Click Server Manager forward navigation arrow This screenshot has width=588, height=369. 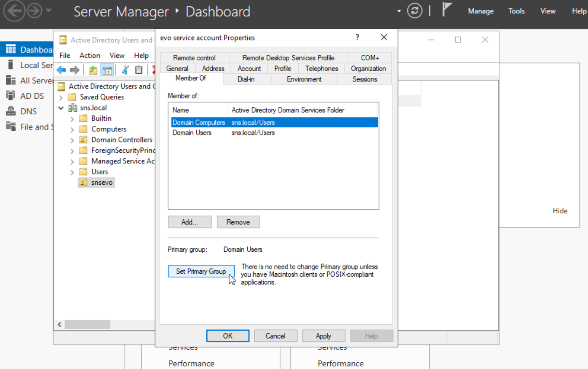pos(35,11)
